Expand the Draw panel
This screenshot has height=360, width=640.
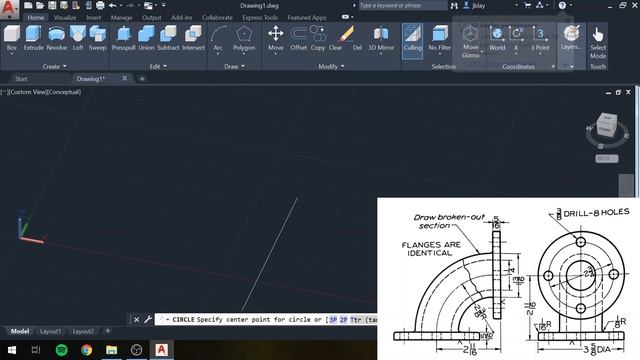click(235, 66)
